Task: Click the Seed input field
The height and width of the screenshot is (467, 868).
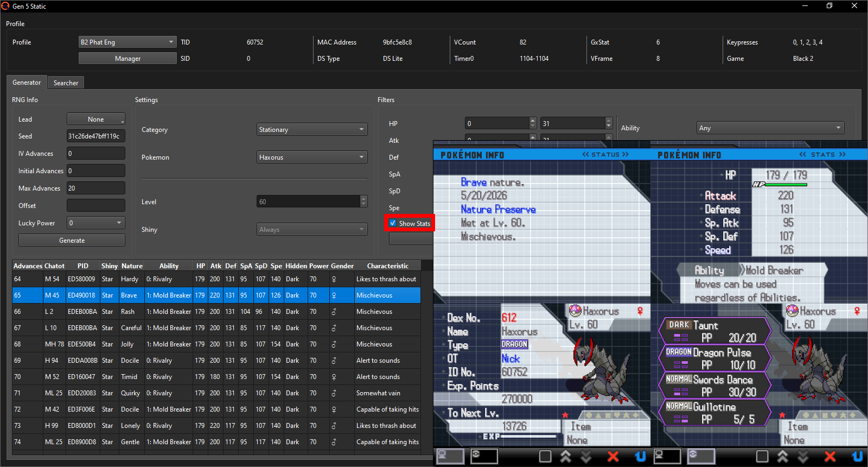Action: pos(96,136)
